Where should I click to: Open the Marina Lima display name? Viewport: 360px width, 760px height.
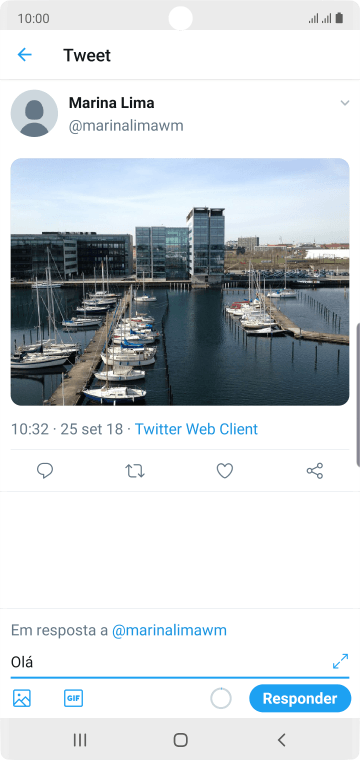(x=111, y=103)
